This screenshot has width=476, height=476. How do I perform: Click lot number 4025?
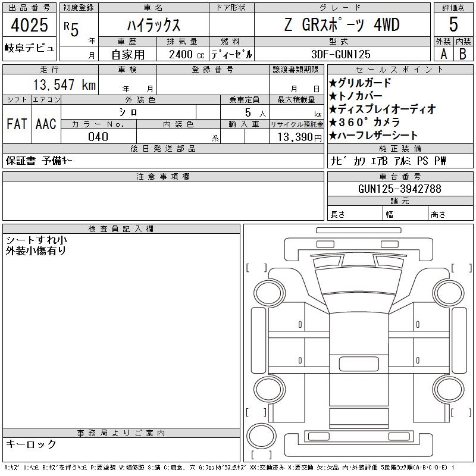pos(29,25)
